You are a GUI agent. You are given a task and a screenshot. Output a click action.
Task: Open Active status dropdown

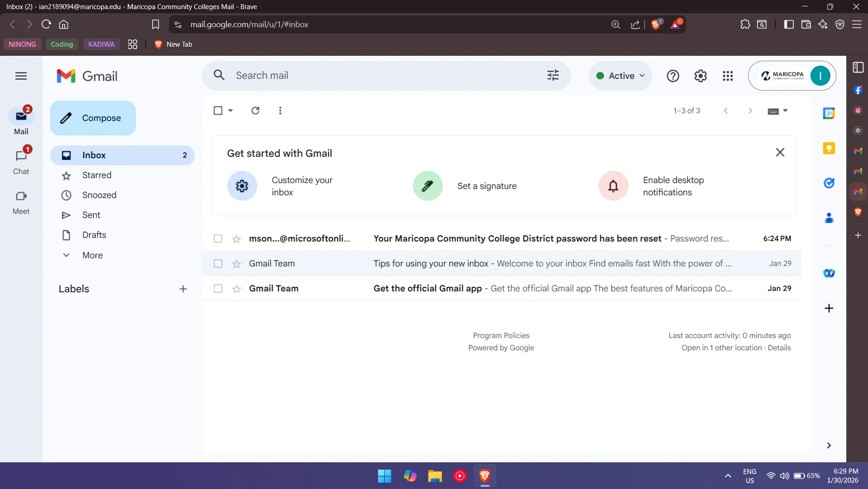(x=620, y=76)
